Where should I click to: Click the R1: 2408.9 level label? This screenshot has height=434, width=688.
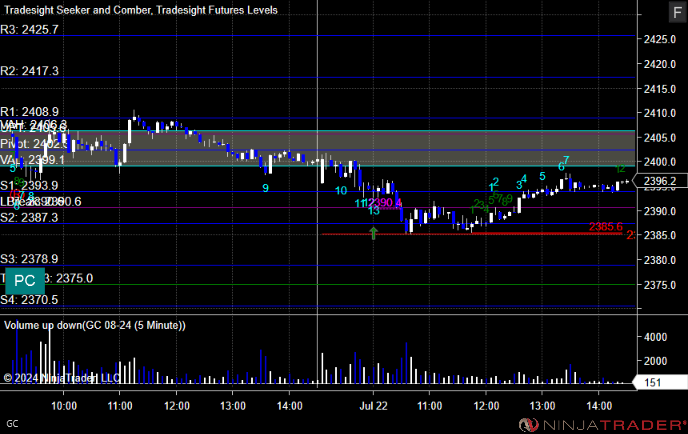point(29,111)
